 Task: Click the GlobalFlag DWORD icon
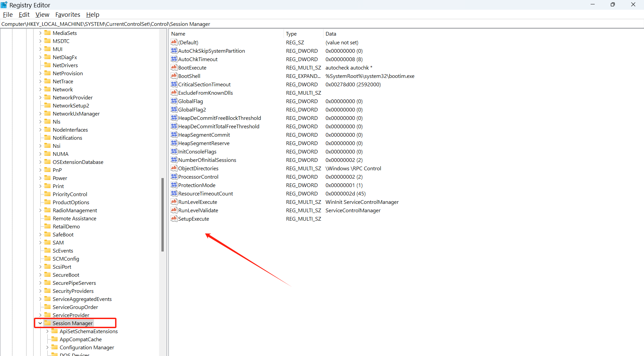click(x=174, y=101)
